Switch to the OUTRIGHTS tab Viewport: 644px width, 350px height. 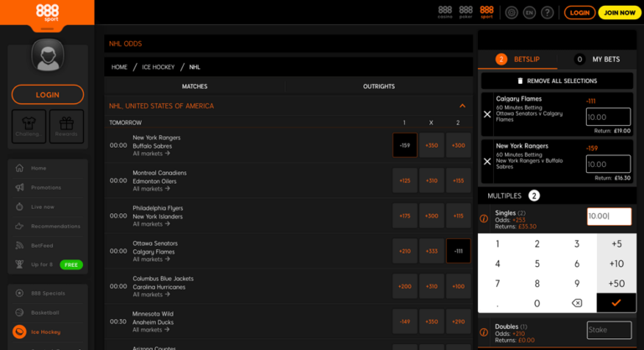pos(379,86)
